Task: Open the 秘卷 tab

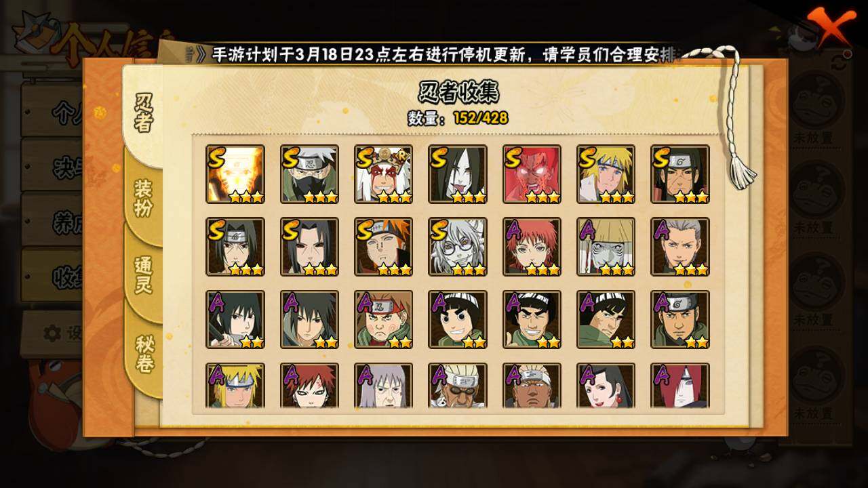Action: click(143, 354)
